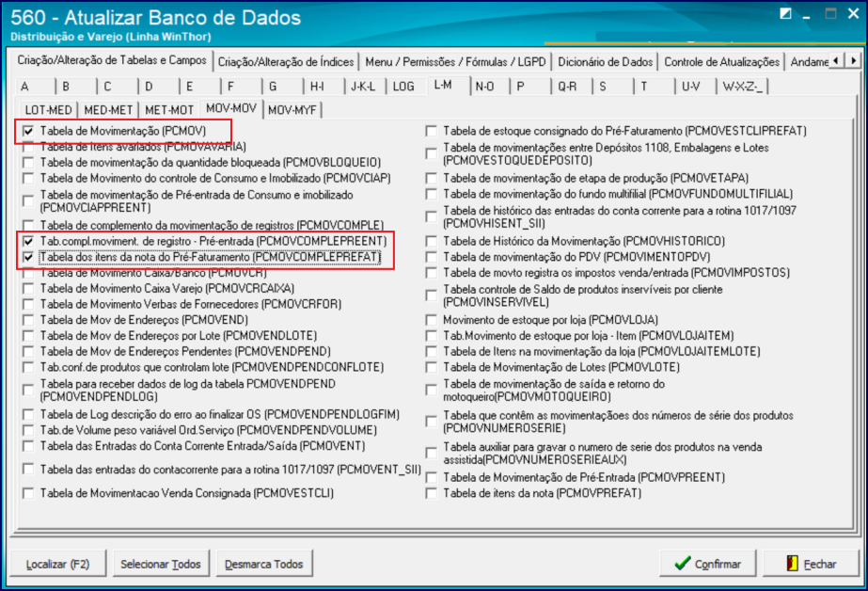Open the N-O letter tab
This screenshot has width=868, height=591.
(x=489, y=87)
